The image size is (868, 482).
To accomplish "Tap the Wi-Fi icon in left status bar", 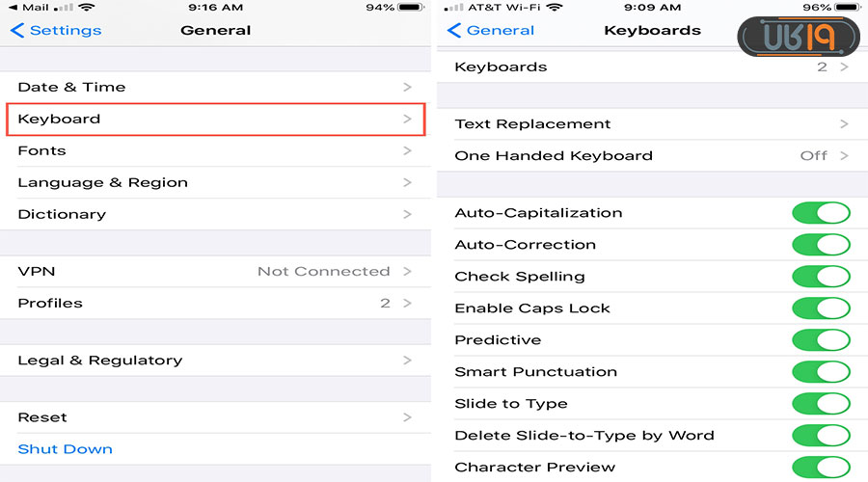I will point(87,8).
